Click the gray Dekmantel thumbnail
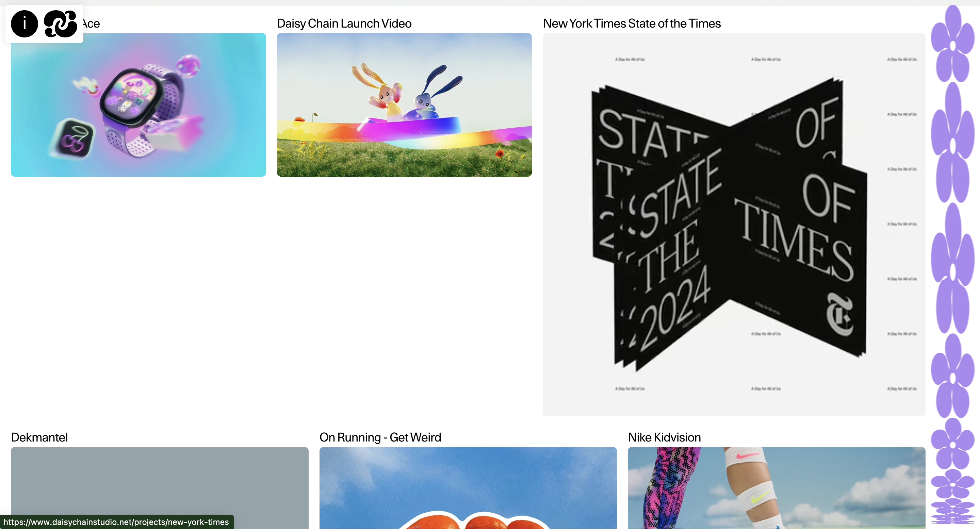The image size is (980, 529). [x=159, y=488]
